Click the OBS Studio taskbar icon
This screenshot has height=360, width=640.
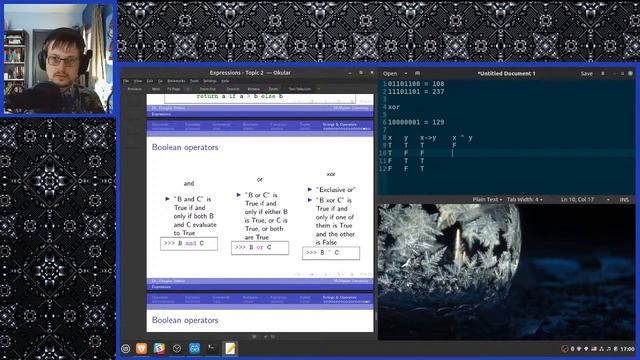click(x=177, y=348)
